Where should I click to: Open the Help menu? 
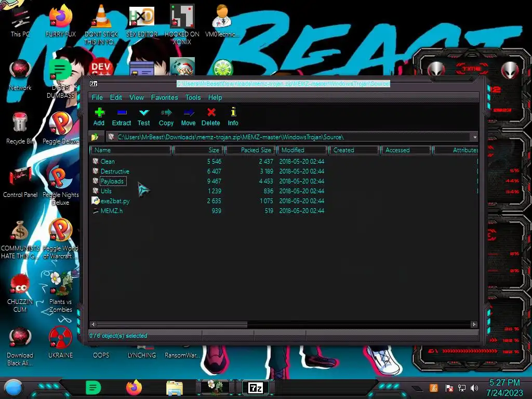pyautogui.click(x=215, y=97)
